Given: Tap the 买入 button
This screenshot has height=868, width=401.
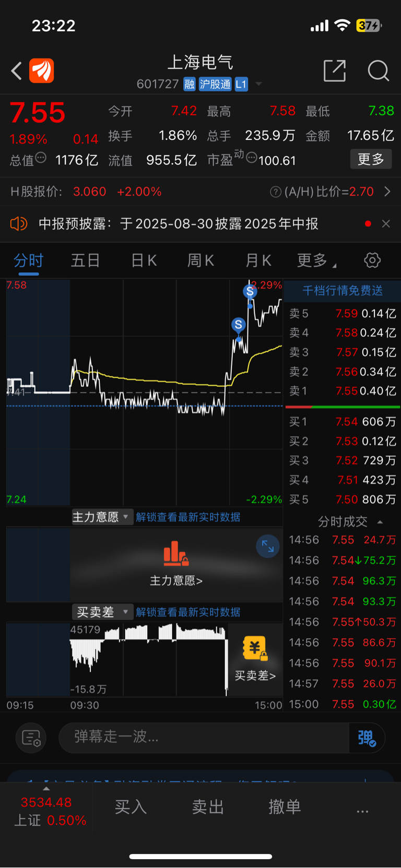Looking at the screenshot, I should point(131,807).
